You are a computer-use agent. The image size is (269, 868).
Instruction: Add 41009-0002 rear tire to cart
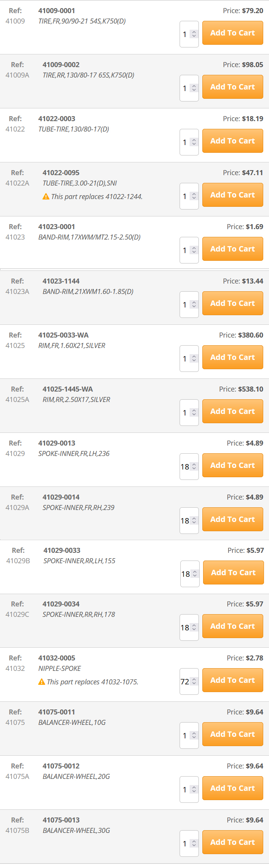[x=233, y=87]
